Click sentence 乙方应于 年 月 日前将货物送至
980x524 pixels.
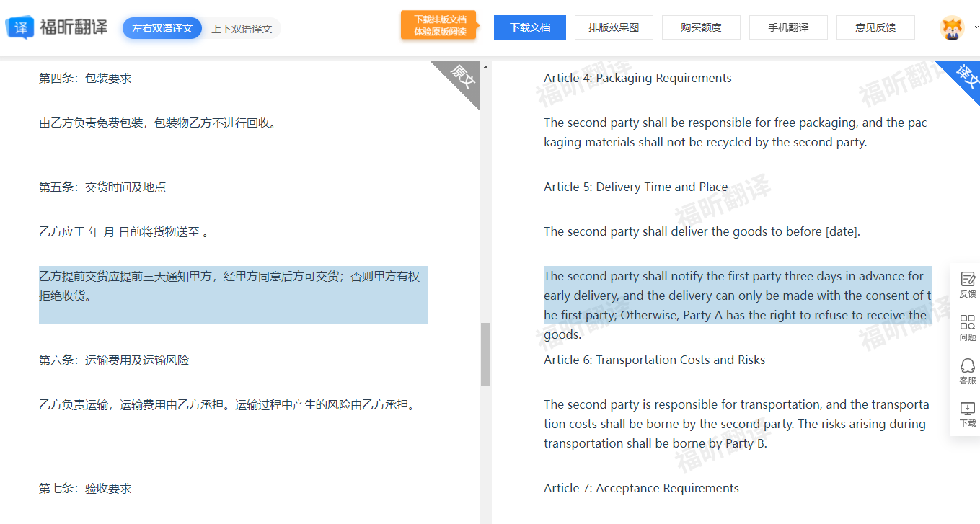click(123, 232)
